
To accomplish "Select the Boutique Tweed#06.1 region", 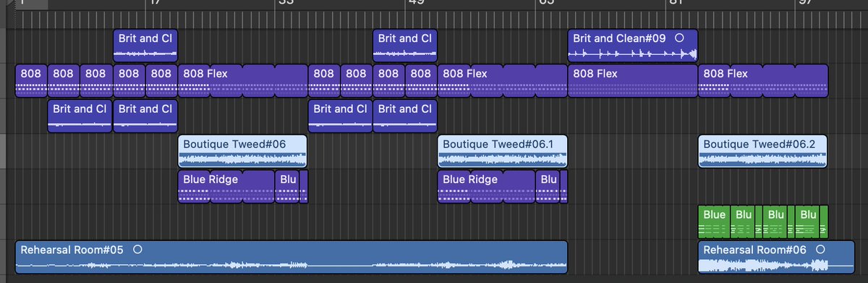I will (x=503, y=151).
